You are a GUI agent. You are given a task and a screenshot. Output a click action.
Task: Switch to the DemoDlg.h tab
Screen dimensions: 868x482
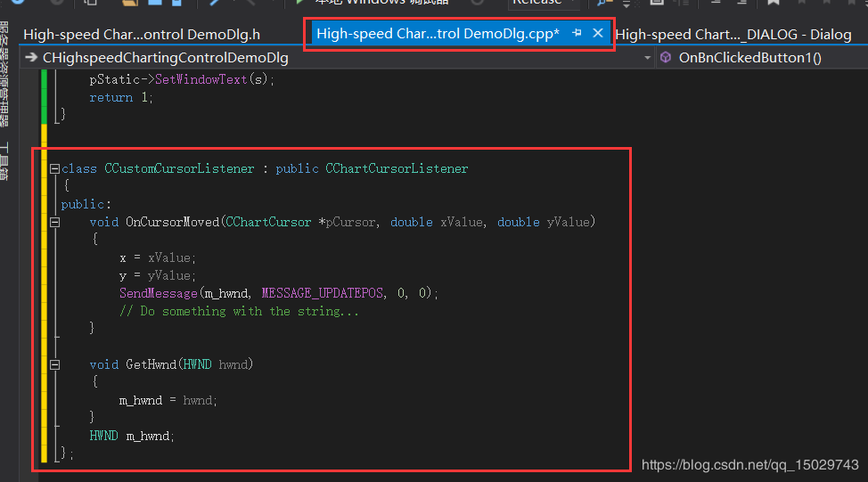click(142, 35)
